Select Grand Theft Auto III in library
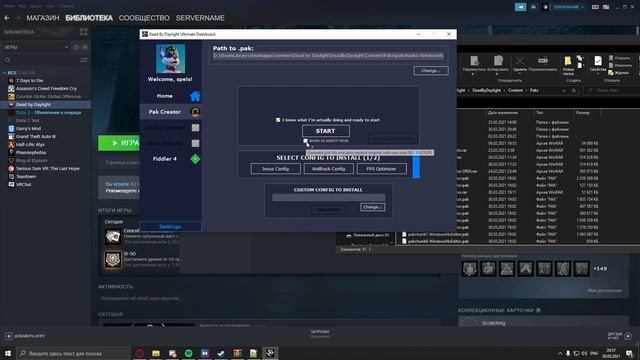 coord(36,136)
